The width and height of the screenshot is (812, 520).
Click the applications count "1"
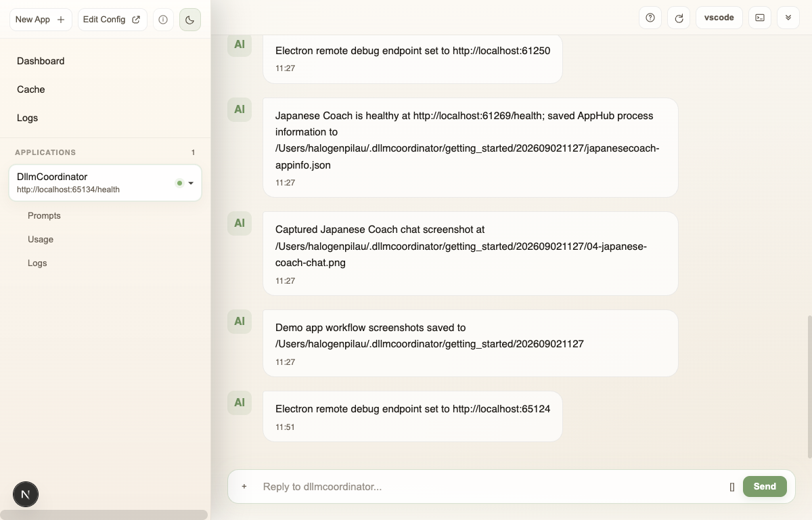(x=193, y=152)
